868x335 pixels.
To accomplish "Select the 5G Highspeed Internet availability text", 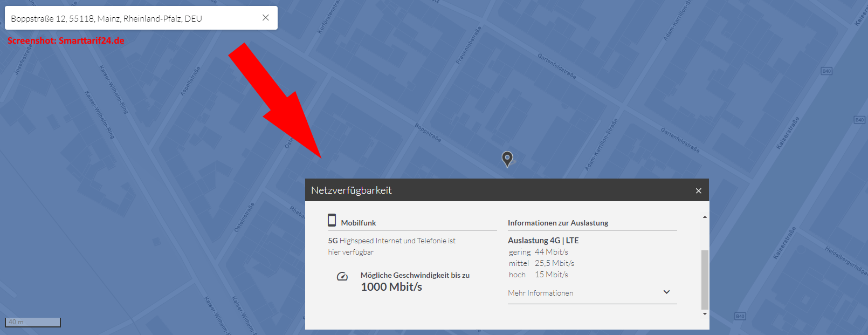I will click(x=392, y=247).
